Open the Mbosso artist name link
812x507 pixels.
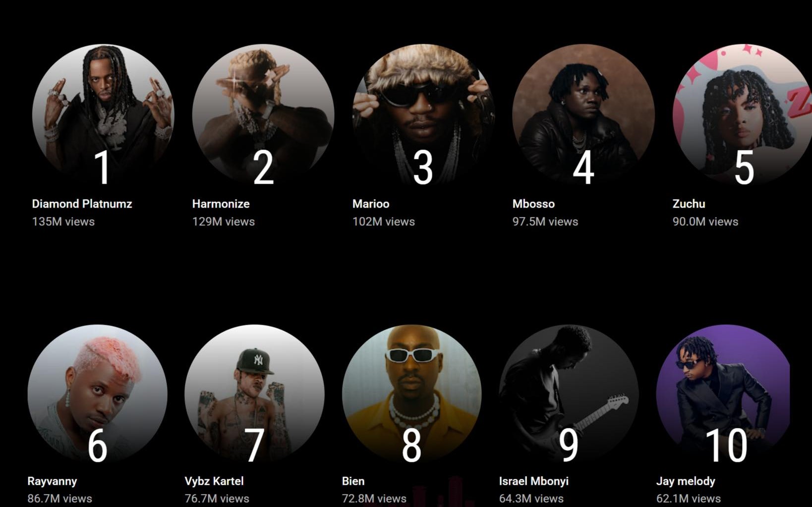click(533, 204)
